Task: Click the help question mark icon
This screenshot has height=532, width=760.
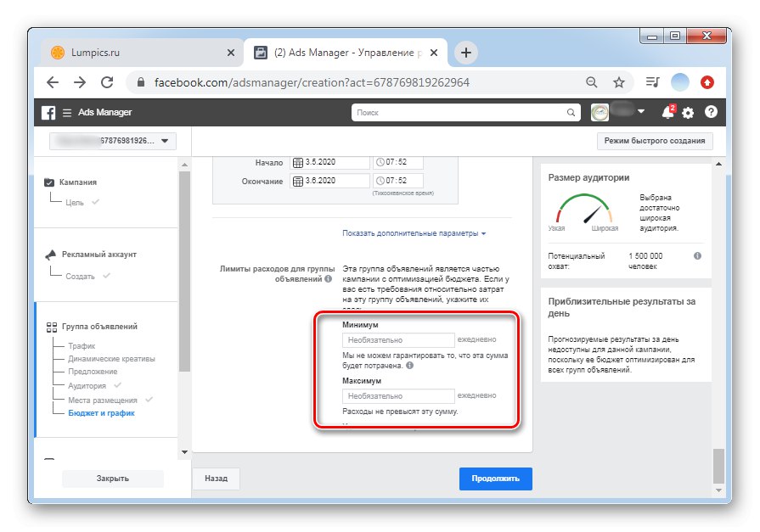Action: [x=711, y=112]
